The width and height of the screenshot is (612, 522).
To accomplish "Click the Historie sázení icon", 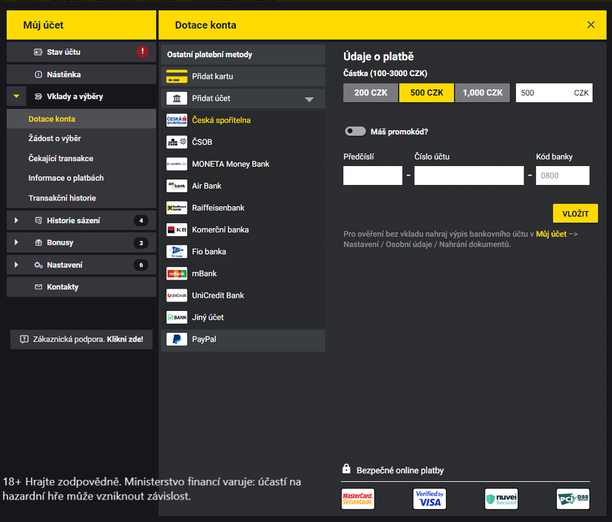I will click(38, 221).
